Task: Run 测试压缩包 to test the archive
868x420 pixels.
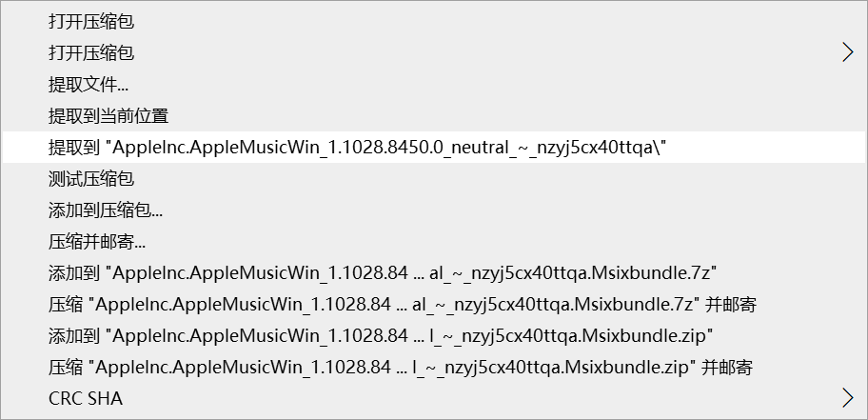Action: tap(434, 178)
